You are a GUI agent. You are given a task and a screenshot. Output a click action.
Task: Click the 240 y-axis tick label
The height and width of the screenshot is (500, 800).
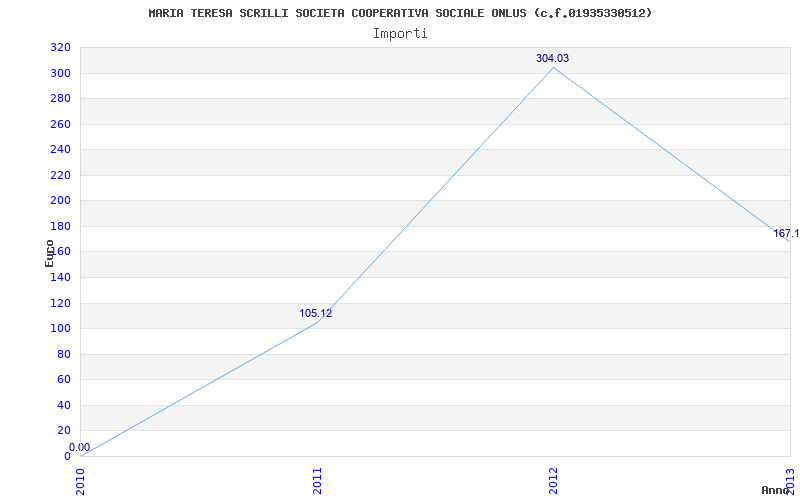pyautogui.click(x=60, y=149)
